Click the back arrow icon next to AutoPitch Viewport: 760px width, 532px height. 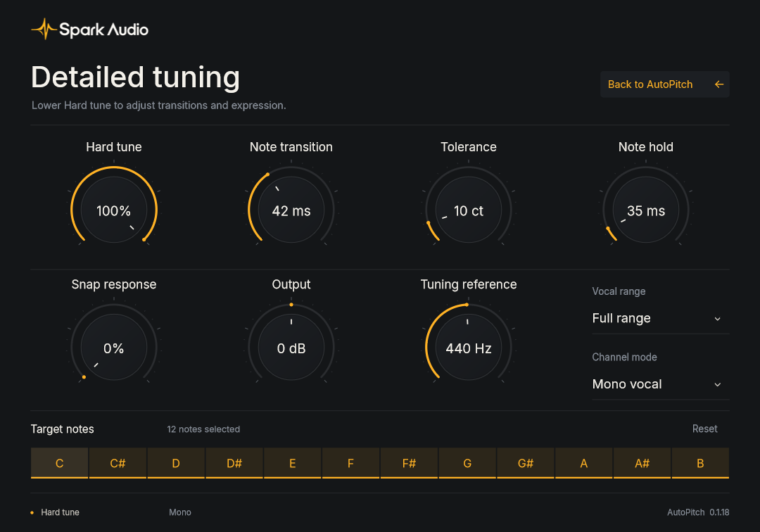click(x=718, y=84)
